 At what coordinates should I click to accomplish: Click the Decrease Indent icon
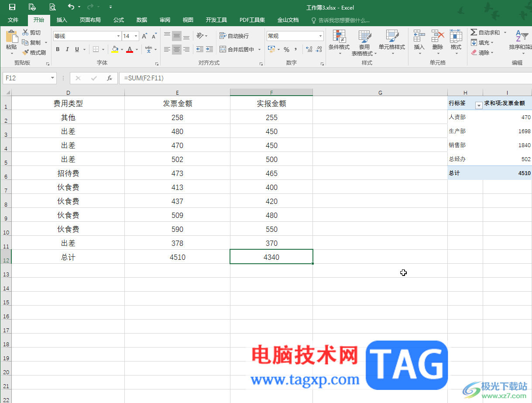point(200,49)
